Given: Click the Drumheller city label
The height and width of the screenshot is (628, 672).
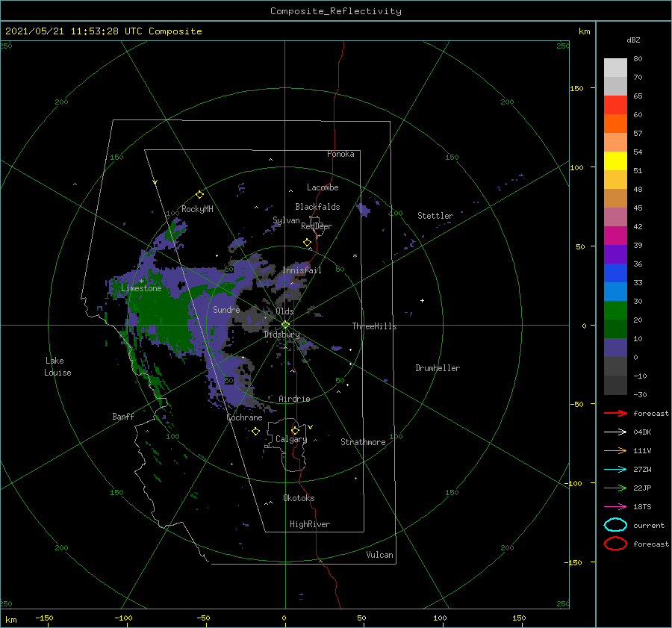Looking at the screenshot, I should [x=438, y=368].
